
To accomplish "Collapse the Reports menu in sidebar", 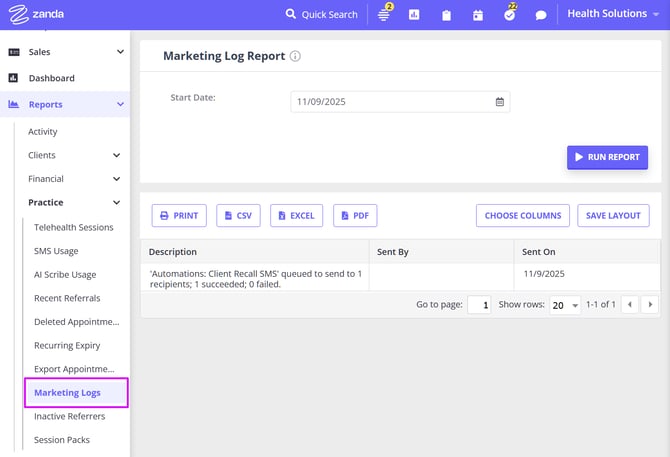I will [x=120, y=104].
